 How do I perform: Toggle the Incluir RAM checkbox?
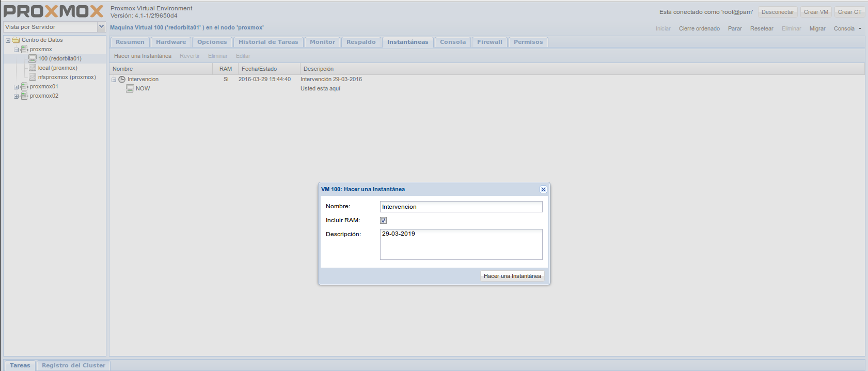click(383, 221)
